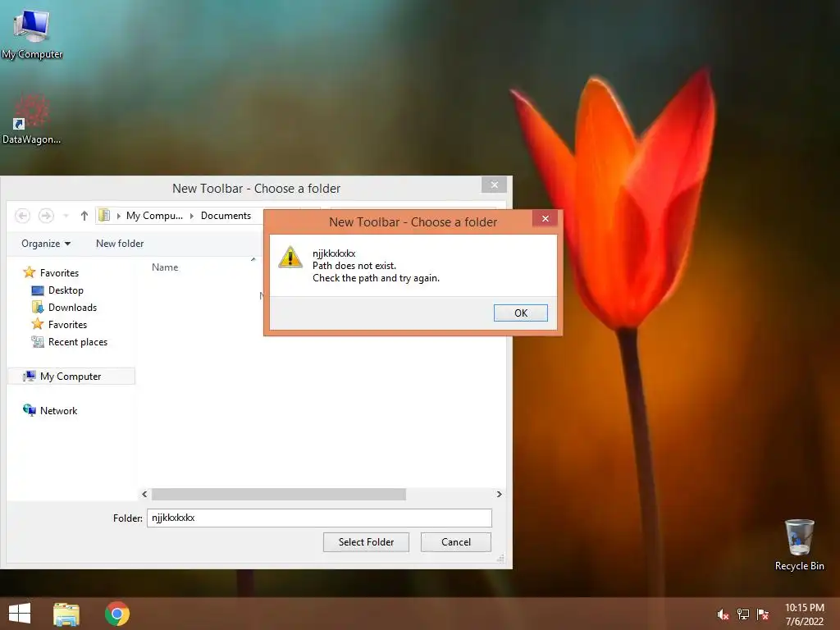Image resolution: width=840 pixels, height=630 pixels.
Task: Cancel the folder chooser dialog
Action: [x=456, y=542]
